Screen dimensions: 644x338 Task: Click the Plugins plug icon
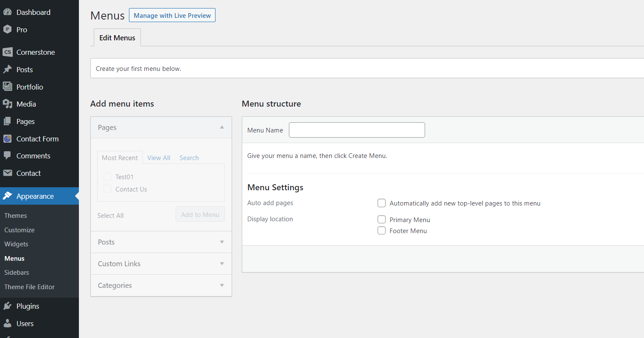[x=8, y=306]
